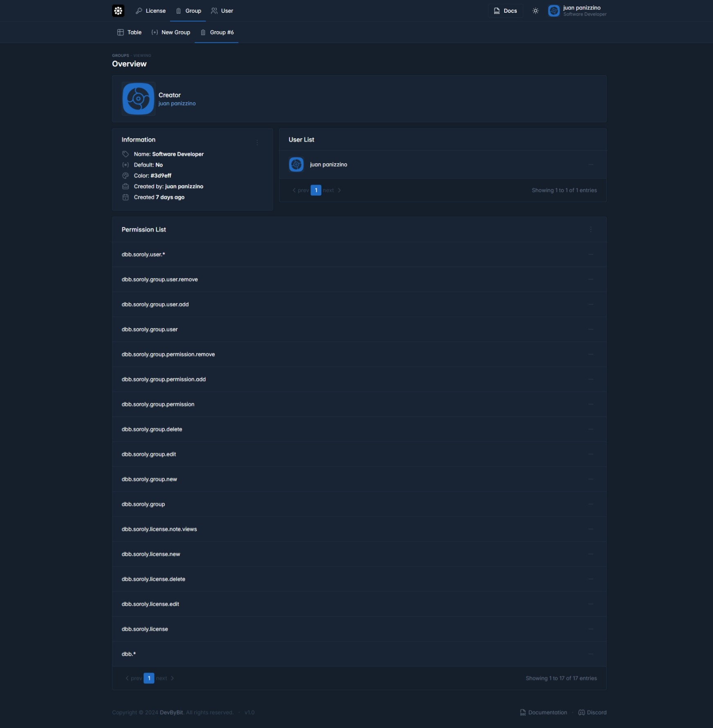Select the Group #6 subtab
This screenshot has width=713, height=728.
pyautogui.click(x=217, y=32)
